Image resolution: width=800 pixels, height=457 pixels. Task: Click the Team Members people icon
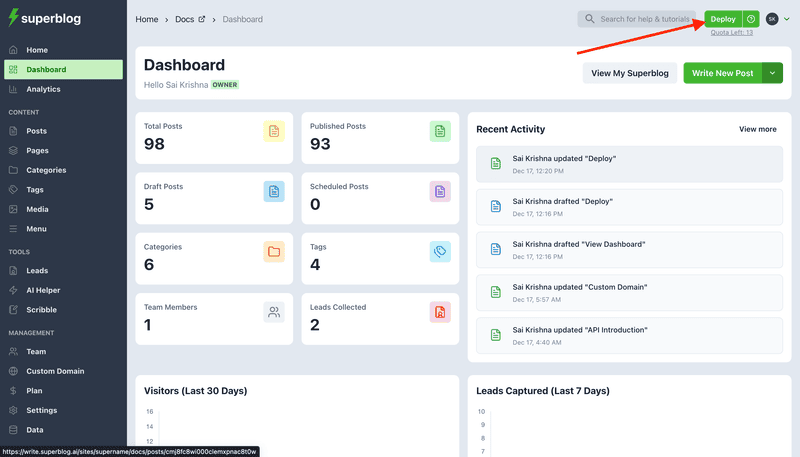click(274, 312)
